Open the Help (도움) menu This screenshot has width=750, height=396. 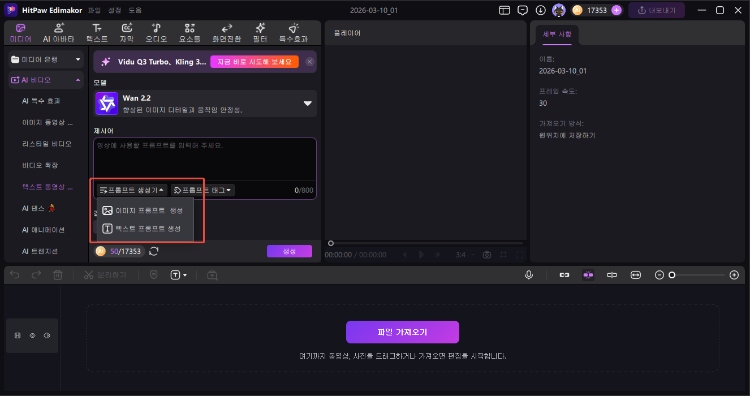point(135,10)
